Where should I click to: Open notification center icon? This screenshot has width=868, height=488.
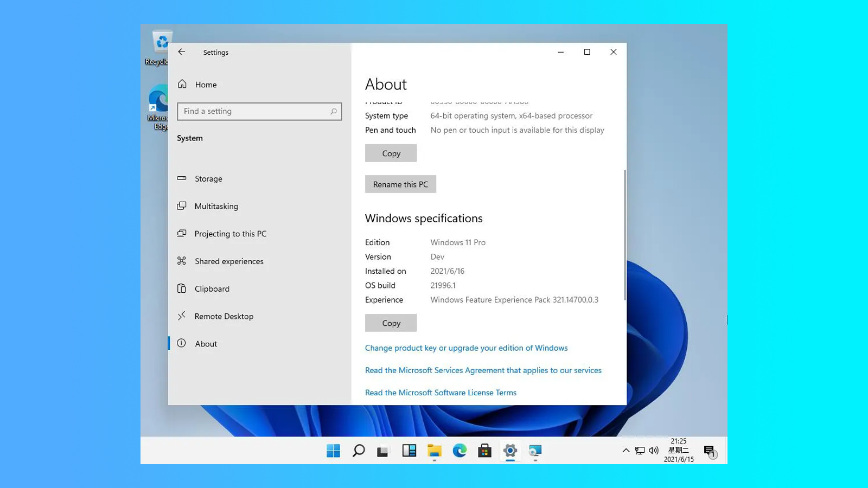pyautogui.click(x=710, y=451)
